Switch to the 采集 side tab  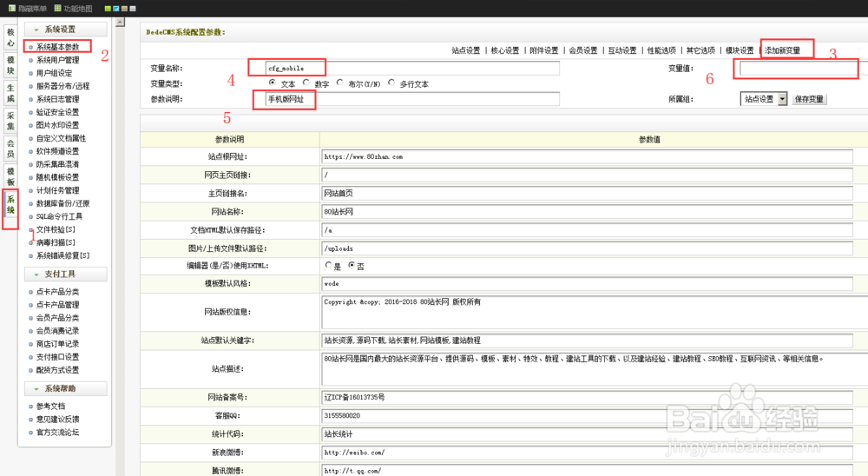(10, 121)
